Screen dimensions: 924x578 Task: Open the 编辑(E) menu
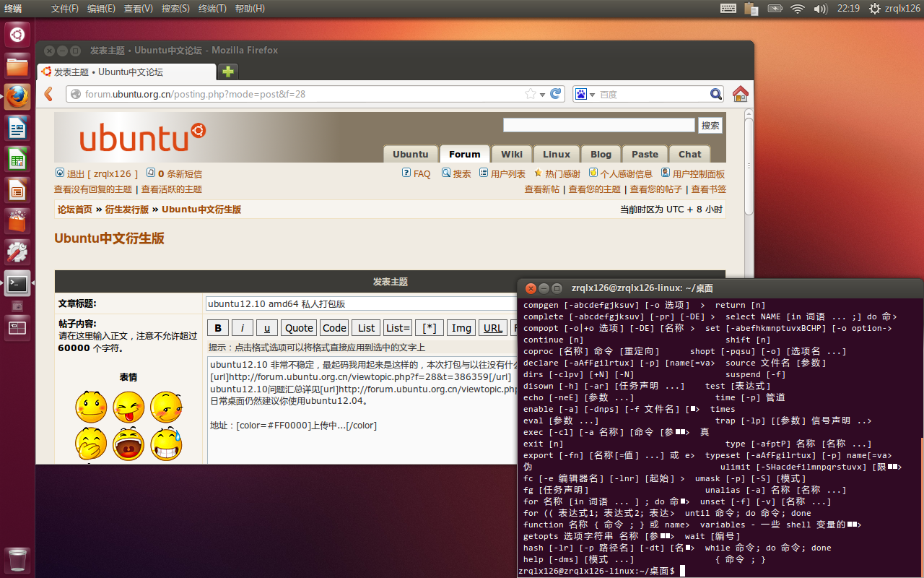click(101, 9)
